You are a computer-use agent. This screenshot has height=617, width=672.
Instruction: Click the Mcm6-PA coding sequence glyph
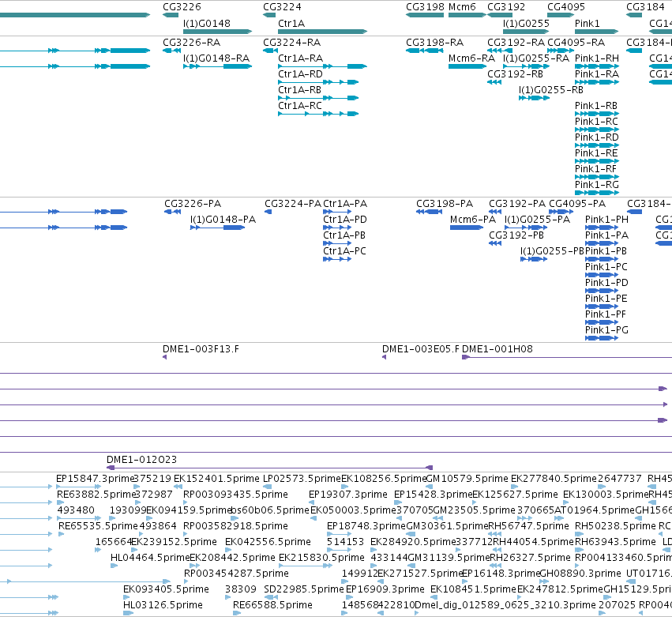click(466, 228)
